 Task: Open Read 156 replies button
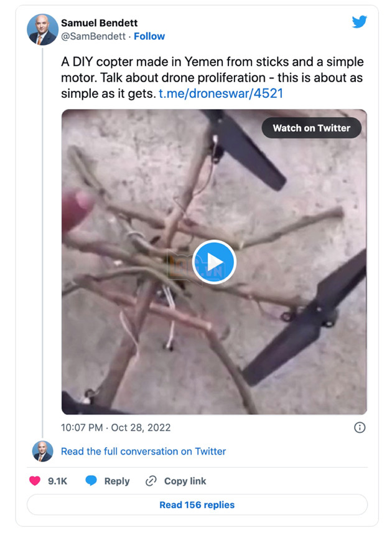[197, 504]
